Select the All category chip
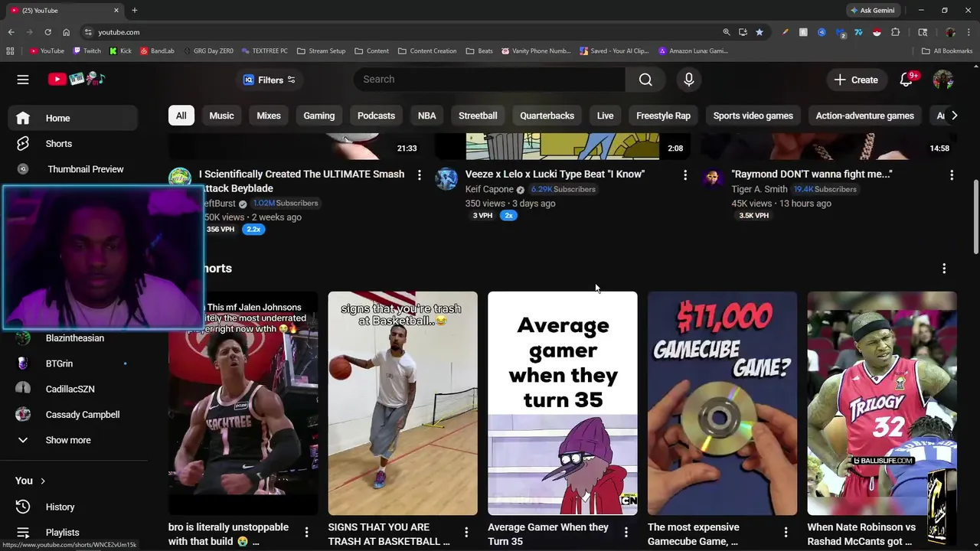This screenshot has height=551, width=980. 181,116
